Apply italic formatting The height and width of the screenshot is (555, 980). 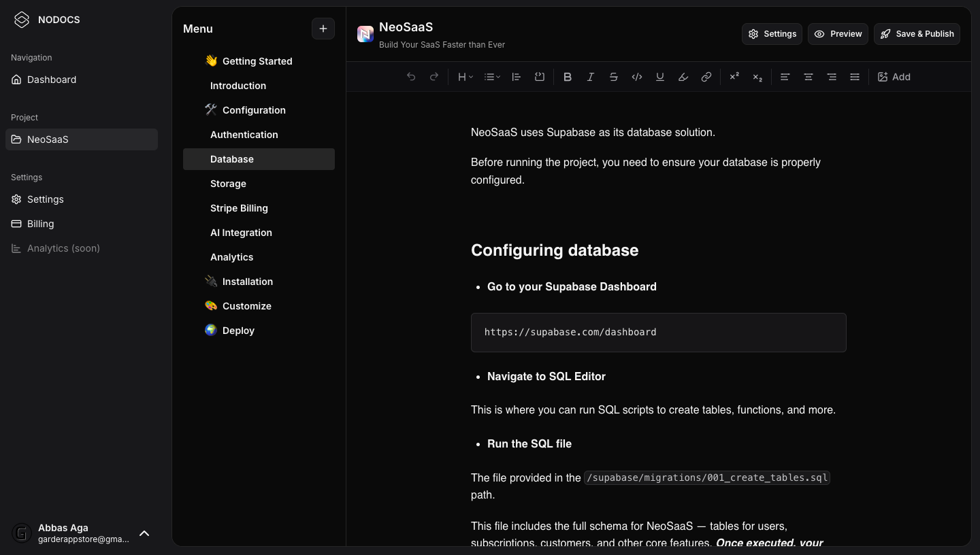pos(591,77)
